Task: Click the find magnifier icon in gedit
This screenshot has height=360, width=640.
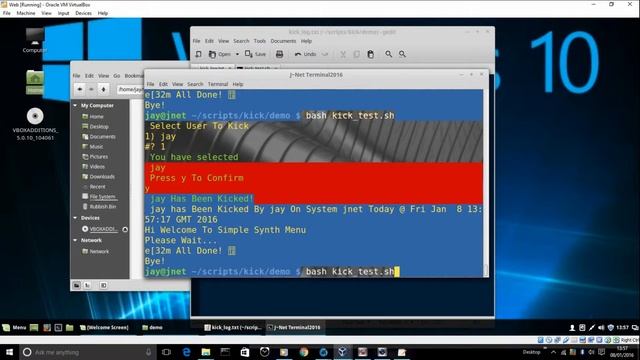Action: [389, 54]
